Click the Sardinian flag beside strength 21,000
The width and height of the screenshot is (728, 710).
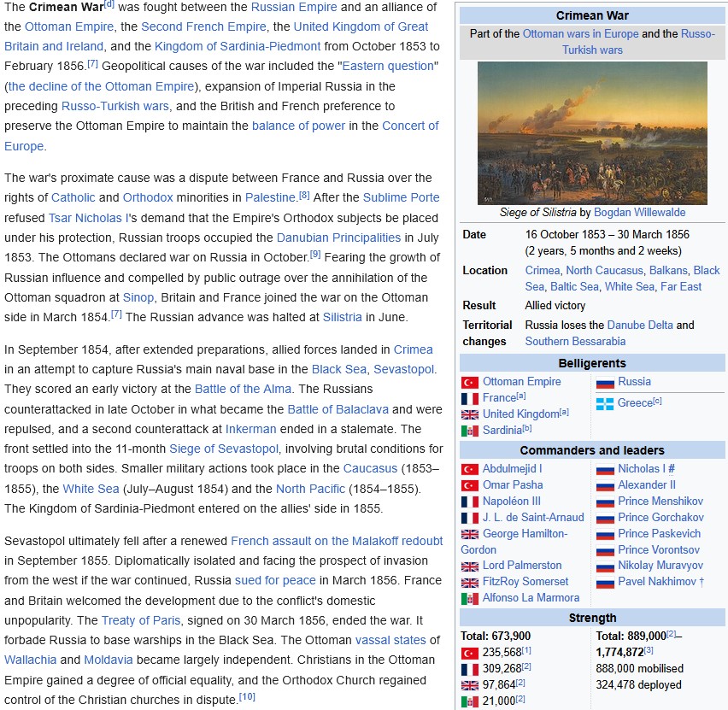pyautogui.click(x=469, y=701)
